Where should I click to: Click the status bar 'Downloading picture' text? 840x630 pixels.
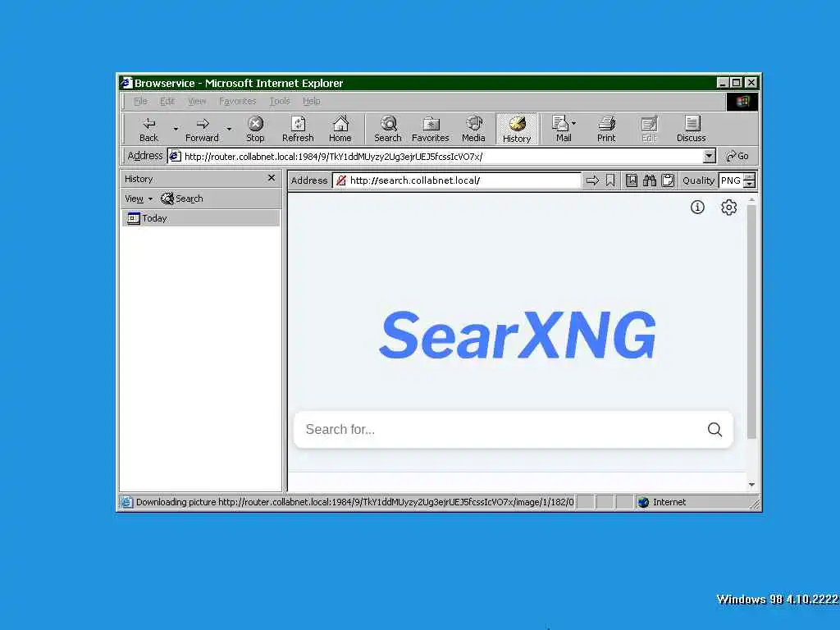pos(354,502)
